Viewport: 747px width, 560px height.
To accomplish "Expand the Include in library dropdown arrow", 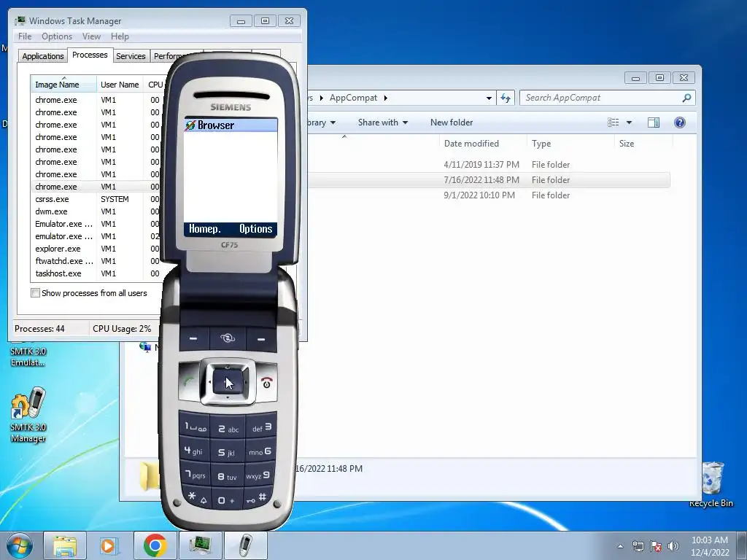I will click(x=333, y=122).
